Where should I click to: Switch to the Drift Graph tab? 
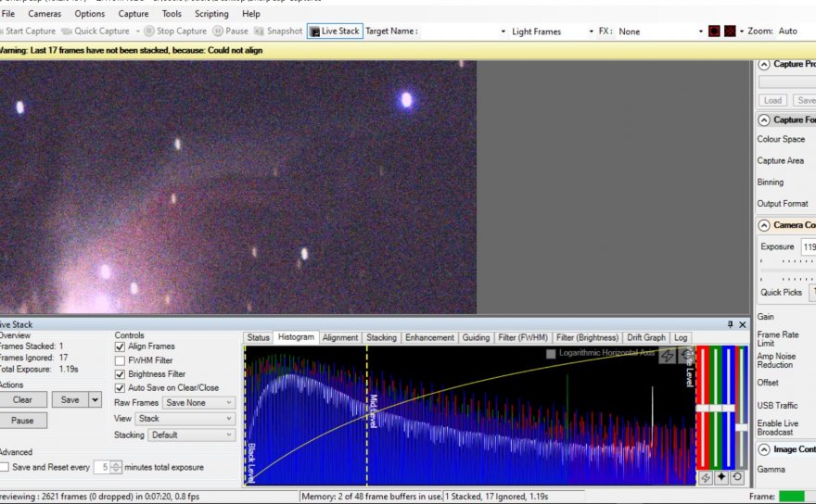click(646, 337)
